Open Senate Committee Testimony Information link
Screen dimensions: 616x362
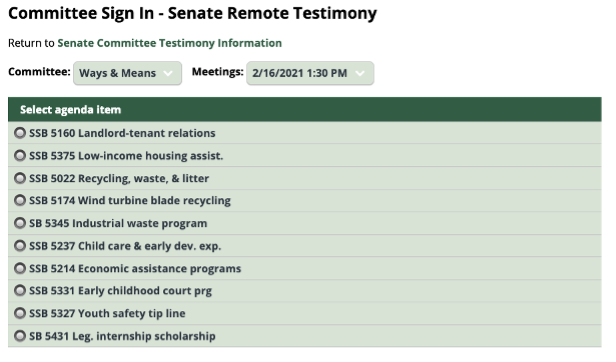[x=170, y=43]
